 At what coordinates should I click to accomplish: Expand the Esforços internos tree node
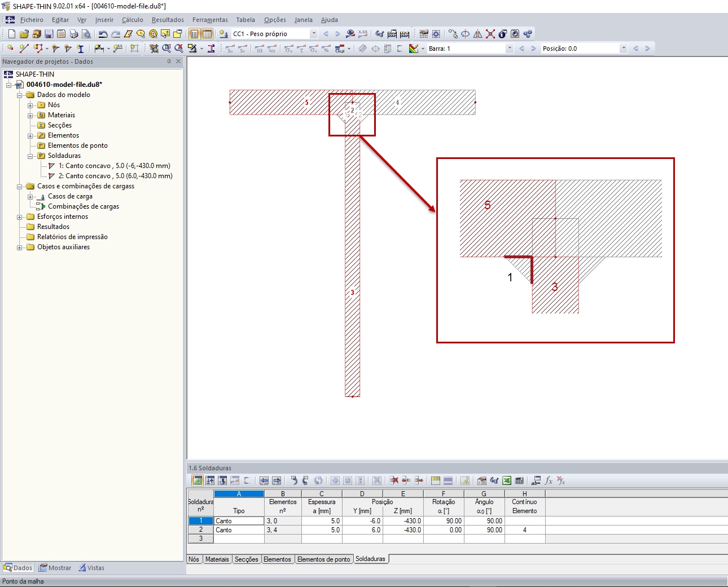(20, 217)
